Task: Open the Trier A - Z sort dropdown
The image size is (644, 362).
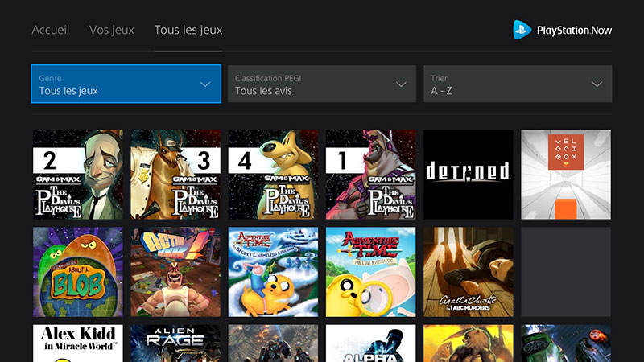Action: [518, 84]
